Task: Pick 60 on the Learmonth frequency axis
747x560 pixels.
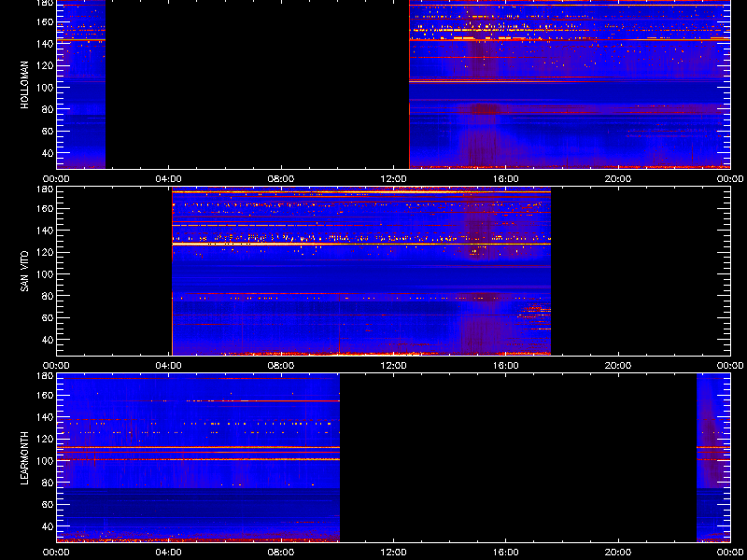Action: point(48,504)
